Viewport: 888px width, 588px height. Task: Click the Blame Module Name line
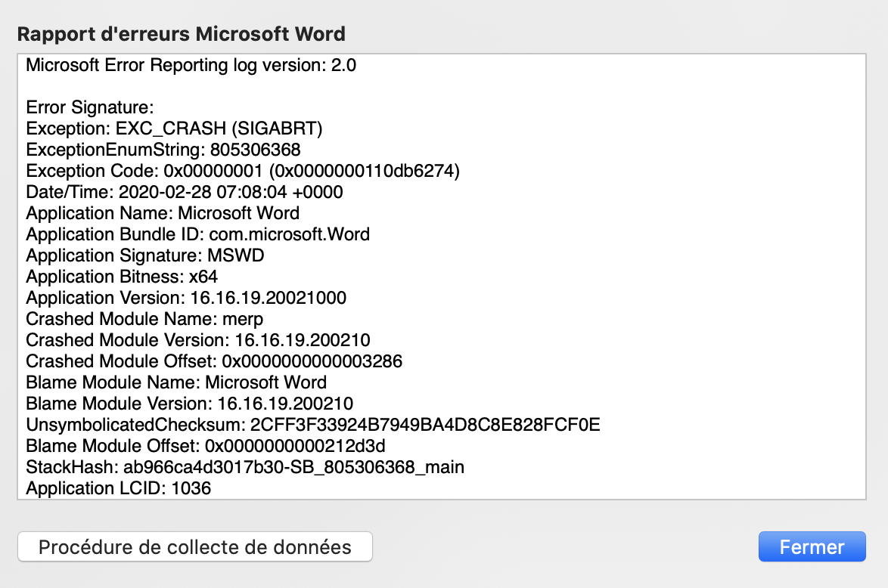pos(176,382)
